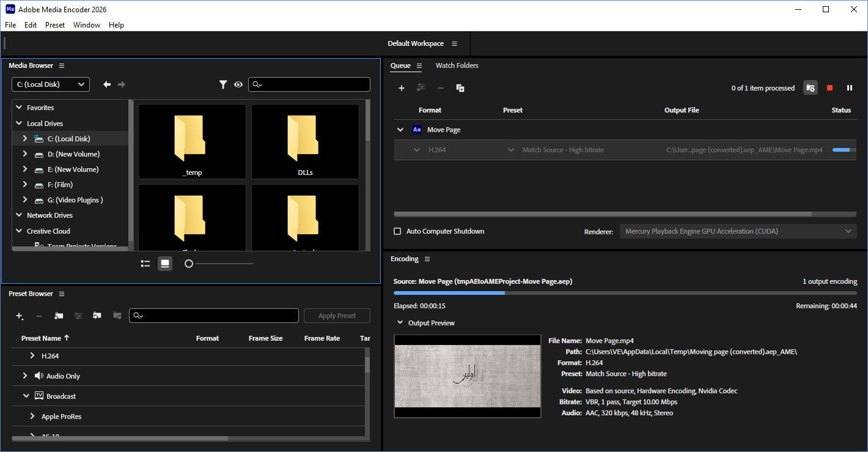Image resolution: width=868 pixels, height=452 pixels.
Task: Toggle the eye icon for file types
Action: coord(238,85)
